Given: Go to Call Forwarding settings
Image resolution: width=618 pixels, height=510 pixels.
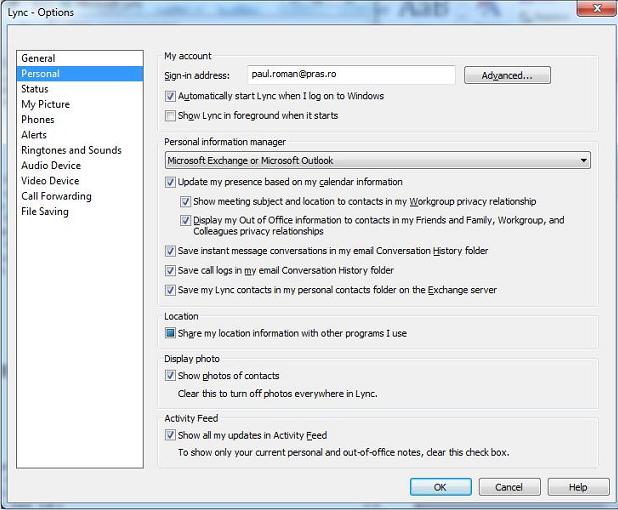Looking at the screenshot, I should (56, 196).
